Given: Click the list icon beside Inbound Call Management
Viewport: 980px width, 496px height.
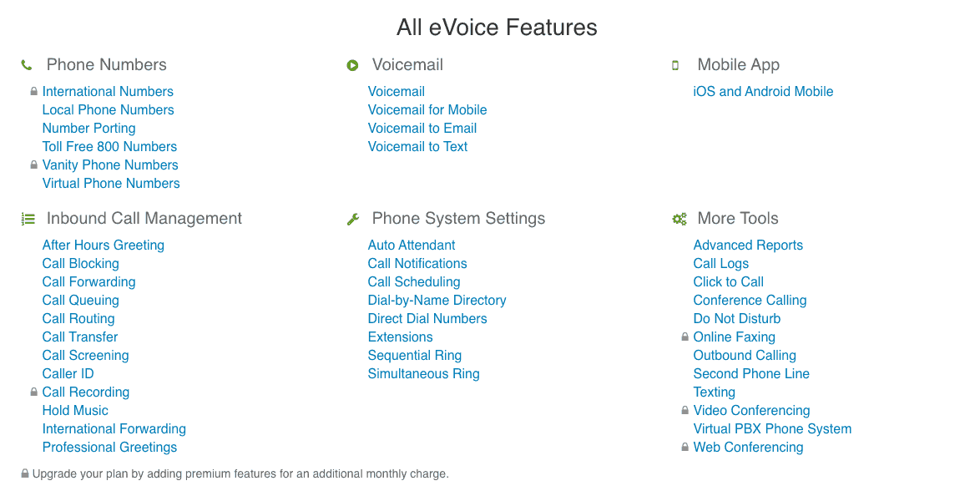Looking at the screenshot, I should pos(28,217).
